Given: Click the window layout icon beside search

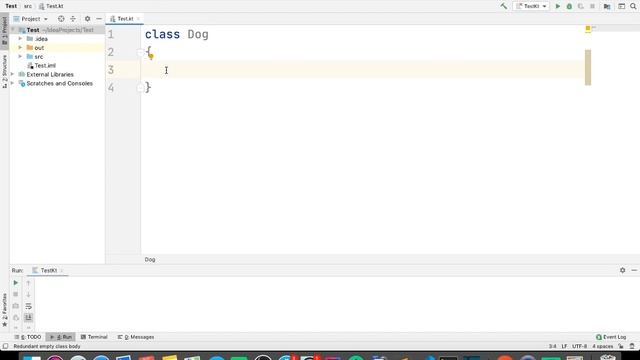Looking at the screenshot, I should (x=621, y=6).
